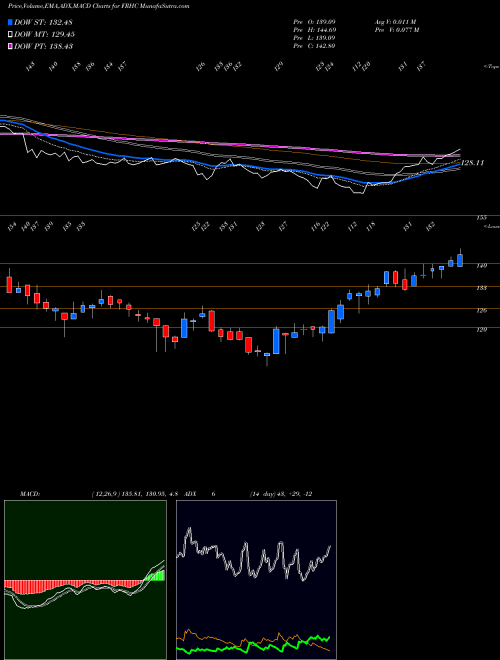Click the Pre L: 139.09 value
500x660 pixels.
point(314,38)
